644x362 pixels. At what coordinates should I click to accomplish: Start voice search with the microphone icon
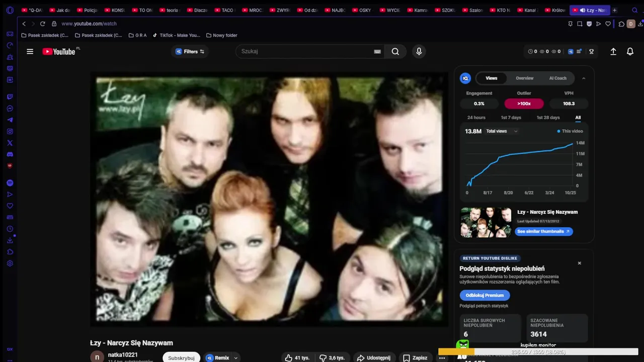(x=419, y=51)
